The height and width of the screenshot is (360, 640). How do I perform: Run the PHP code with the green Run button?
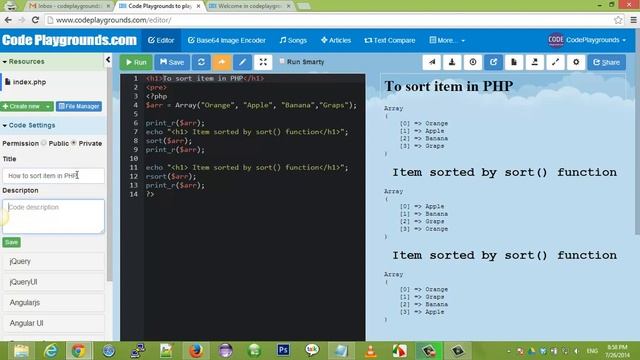pyautogui.click(x=136, y=62)
